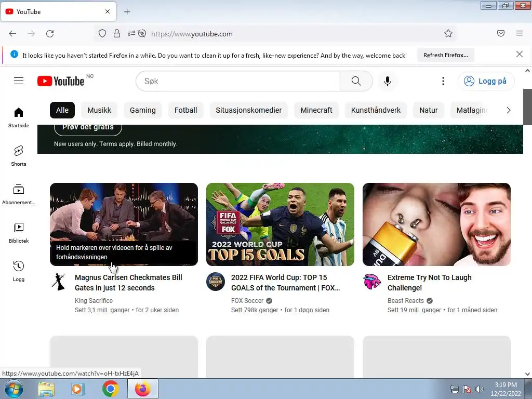Image resolution: width=532 pixels, height=399 pixels.
Task: Select the Fotball filter chip
Action: point(185,110)
